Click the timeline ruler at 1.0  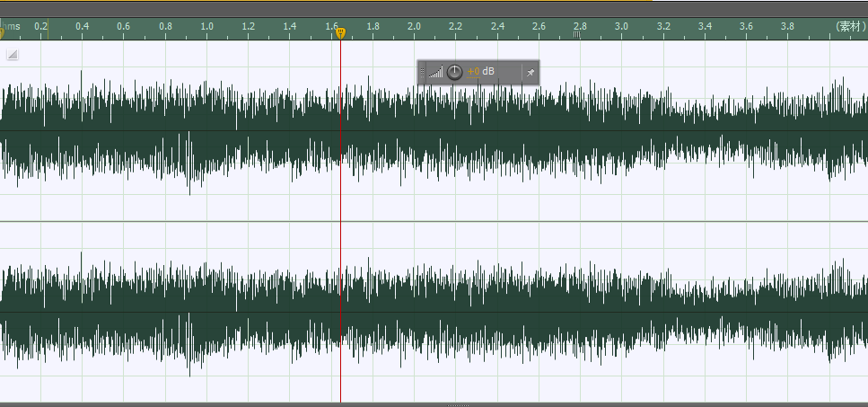coord(206,28)
